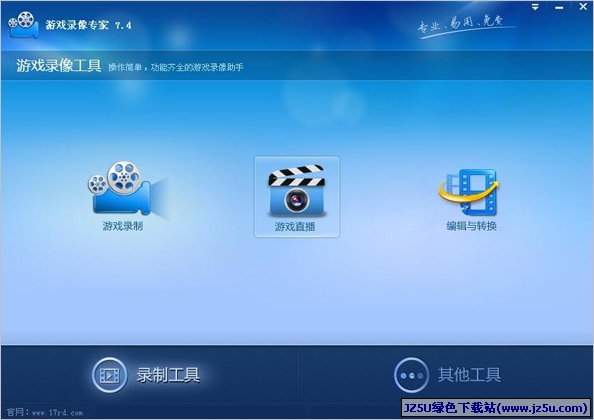Open the title bar dropdown menu arrow
Screen dimensions: 594x420
coord(535,7)
